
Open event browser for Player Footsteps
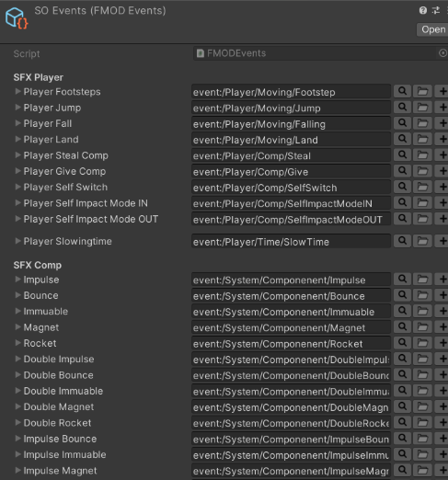coord(422,91)
